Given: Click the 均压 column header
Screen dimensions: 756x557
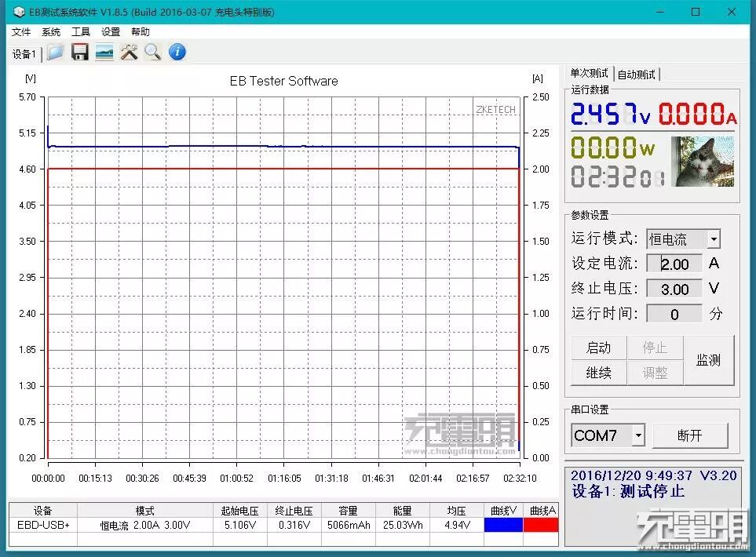Looking at the screenshot, I should [x=457, y=510].
